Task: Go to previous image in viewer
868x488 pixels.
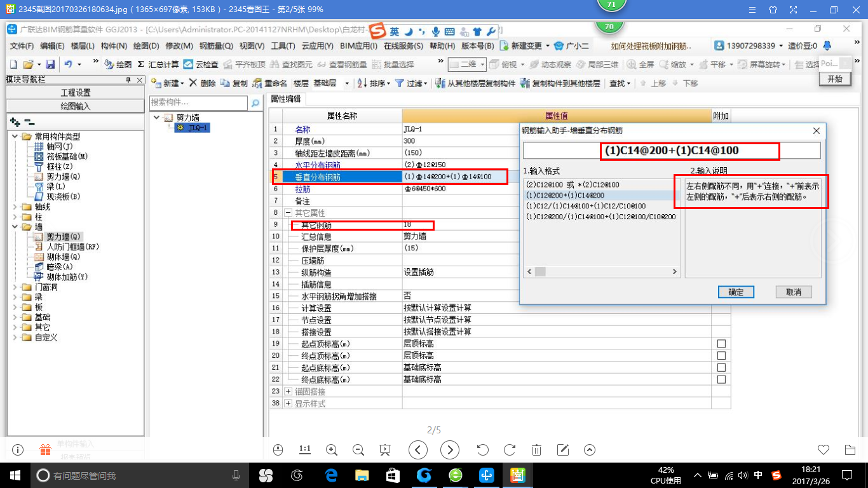Action: pyautogui.click(x=417, y=450)
